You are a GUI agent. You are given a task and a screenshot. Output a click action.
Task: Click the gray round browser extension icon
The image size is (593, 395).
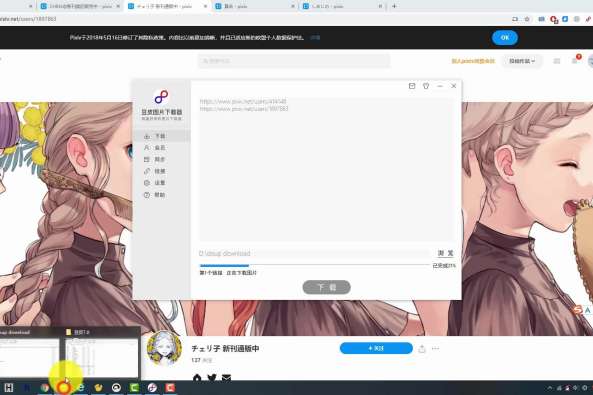(577, 19)
